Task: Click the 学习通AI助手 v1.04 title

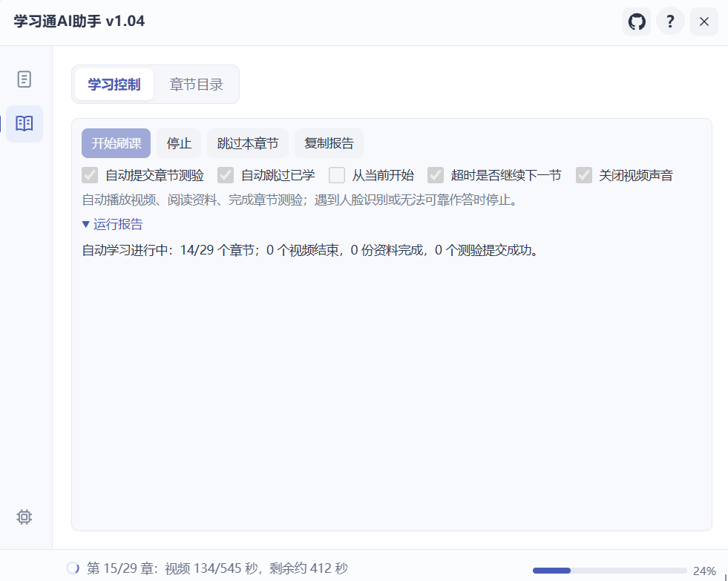Action: (x=79, y=22)
